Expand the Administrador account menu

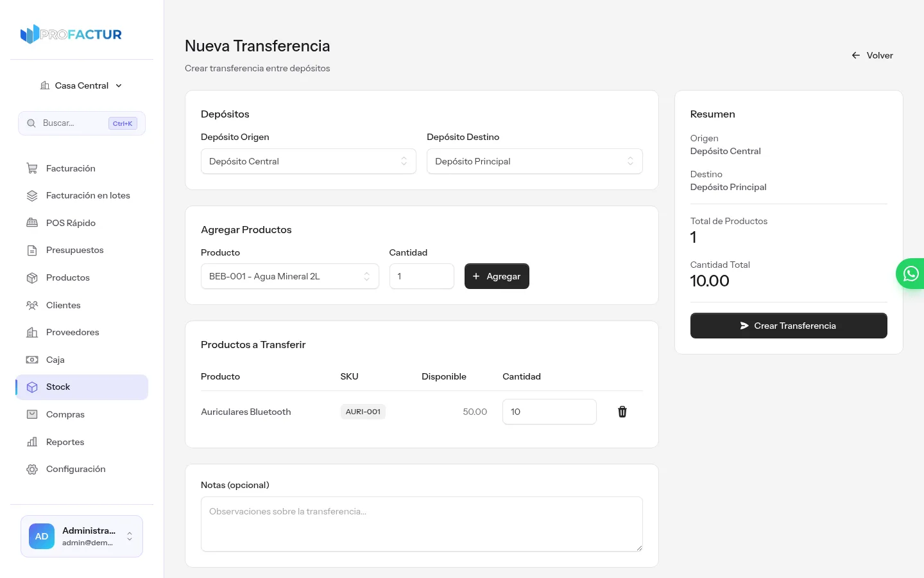pos(81,536)
